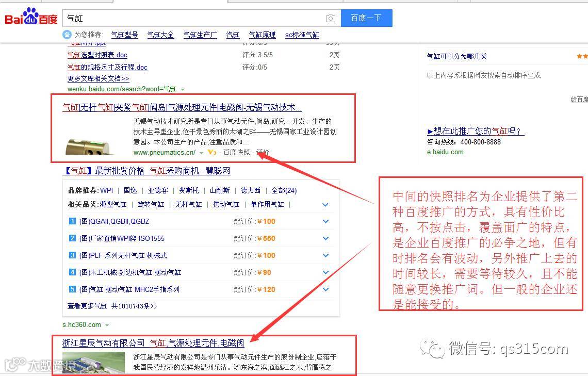Click 想在此推广您的气缸吗 promotion link

[476, 131]
